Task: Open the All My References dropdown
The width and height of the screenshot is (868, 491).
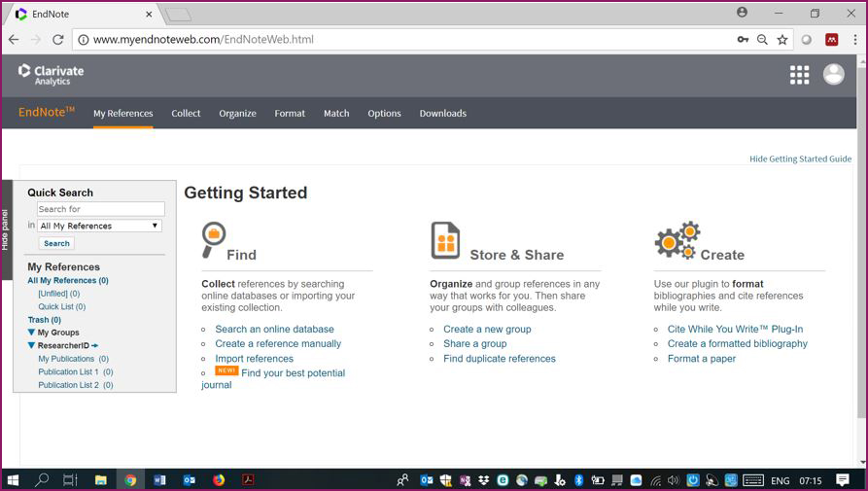Action: coord(100,226)
